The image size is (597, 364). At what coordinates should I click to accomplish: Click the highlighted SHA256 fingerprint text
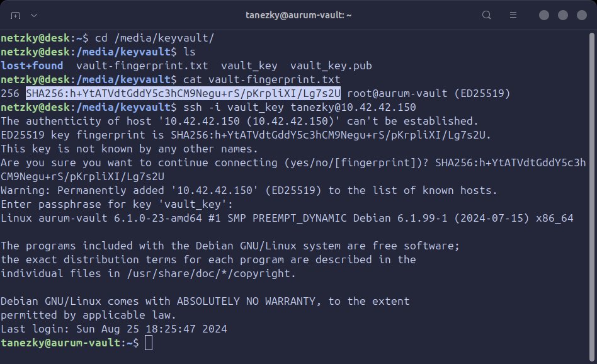click(x=183, y=93)
